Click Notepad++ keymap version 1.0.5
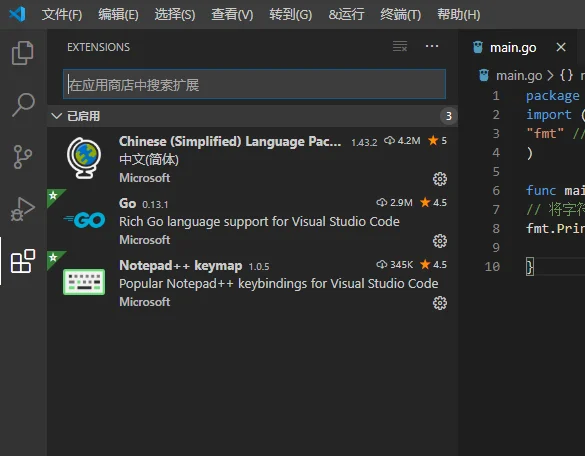 (x=259, y=266)
